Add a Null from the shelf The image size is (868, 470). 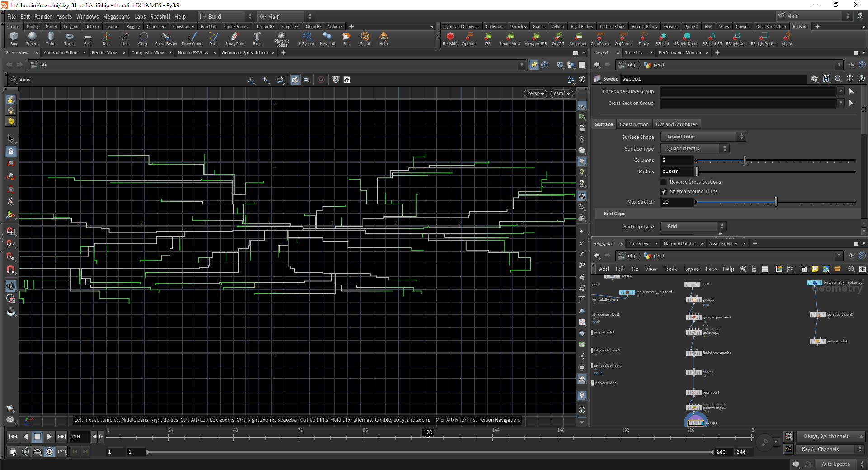(x=106, y=38)
